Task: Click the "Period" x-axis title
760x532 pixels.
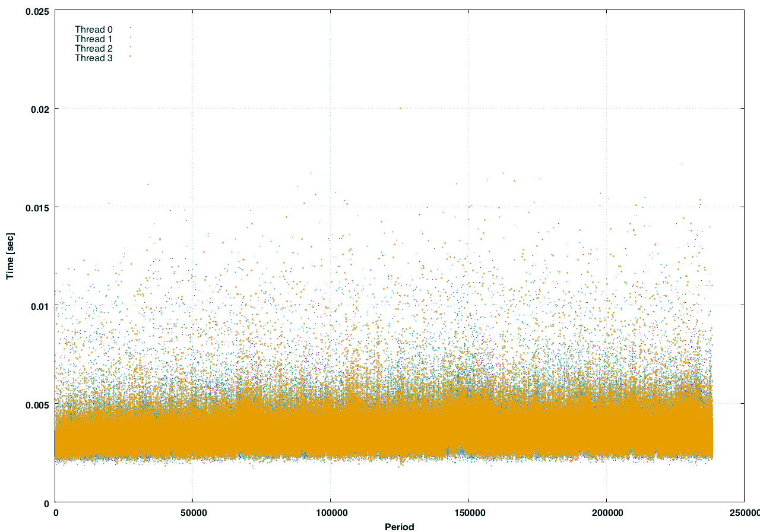Action: pos(399,526)
